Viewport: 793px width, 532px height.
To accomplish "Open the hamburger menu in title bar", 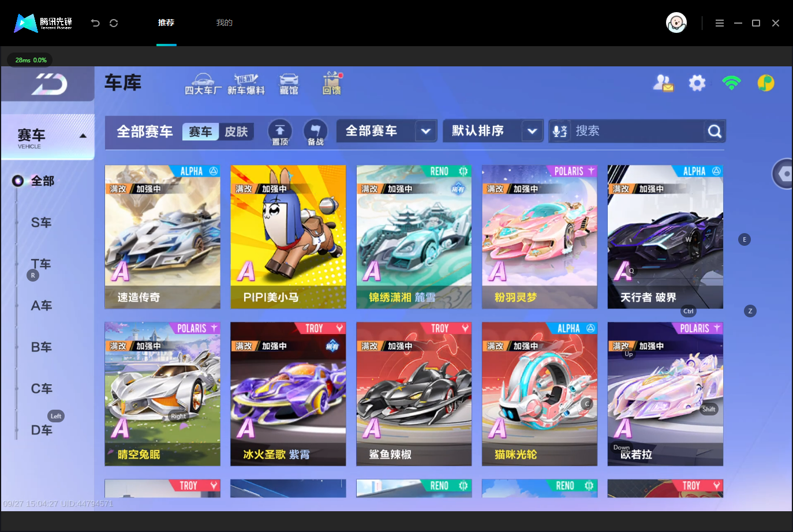I will coord(719,23).
